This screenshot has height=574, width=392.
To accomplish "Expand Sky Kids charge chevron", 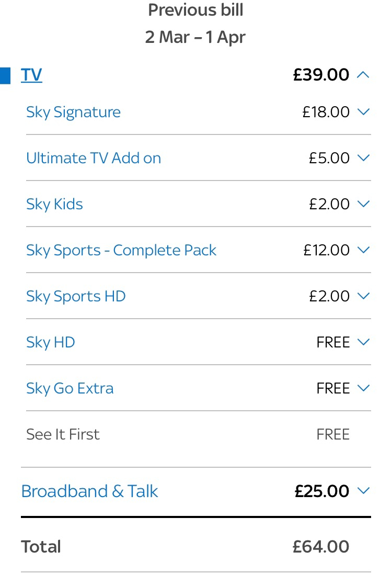I will click(x=363, y=204).
